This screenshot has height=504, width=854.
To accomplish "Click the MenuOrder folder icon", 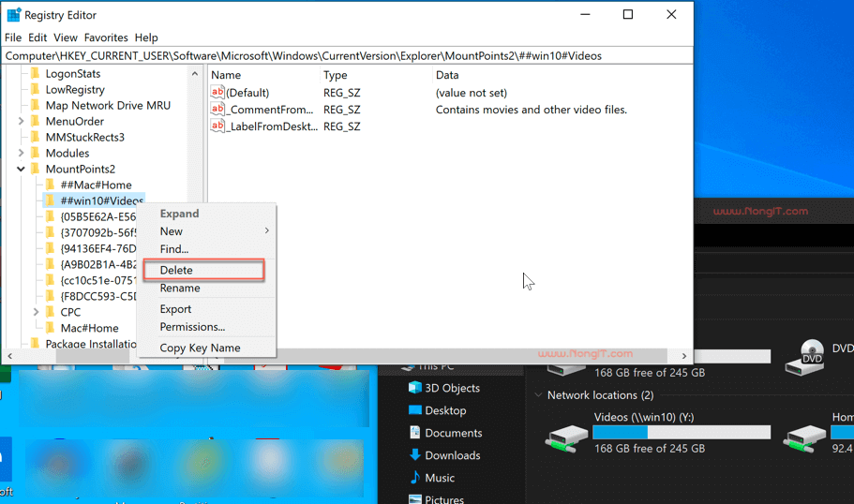I will coord(36,121).
